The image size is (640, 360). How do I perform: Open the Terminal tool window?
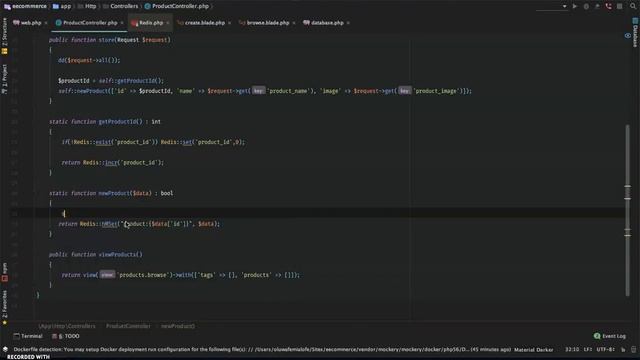coord(28,336)
